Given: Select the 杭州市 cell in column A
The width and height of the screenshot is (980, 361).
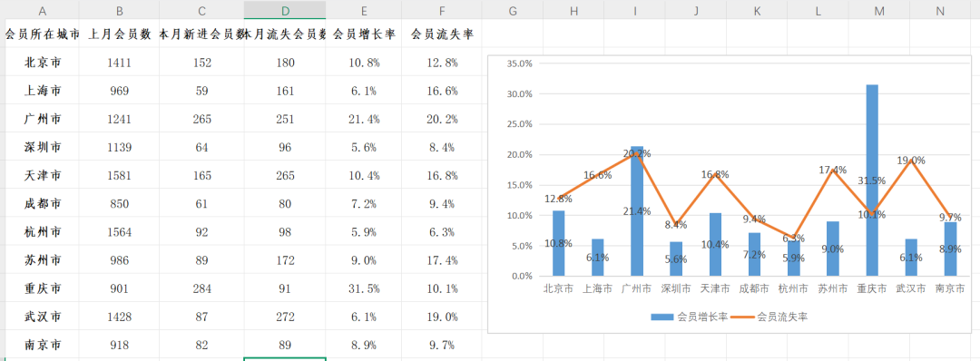Looking at the screenshot, I should [x=43, y=231].
